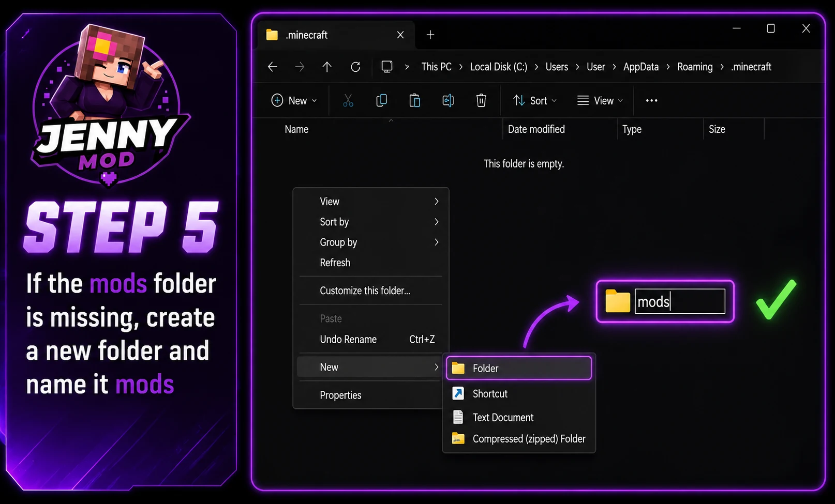Screen dimensions: 835x504
Task: Select Customize this folder... in the context menu
Action: click(x=370, y=291)
